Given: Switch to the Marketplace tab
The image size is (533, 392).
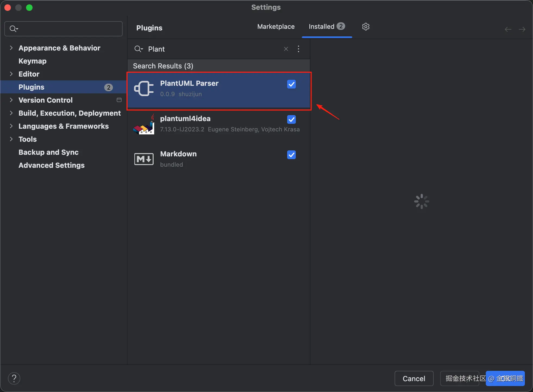Looking at the screenshot, I should [x=276, y=27].
